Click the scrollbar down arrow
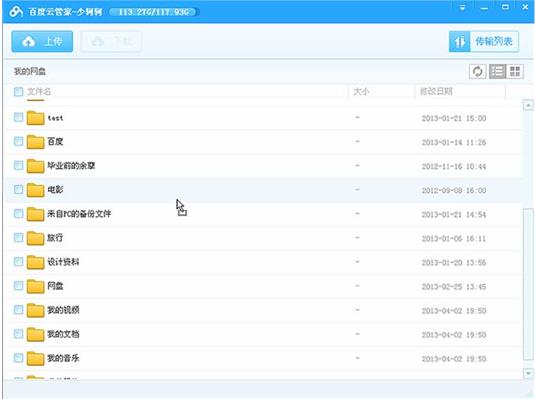 (528, 373)
